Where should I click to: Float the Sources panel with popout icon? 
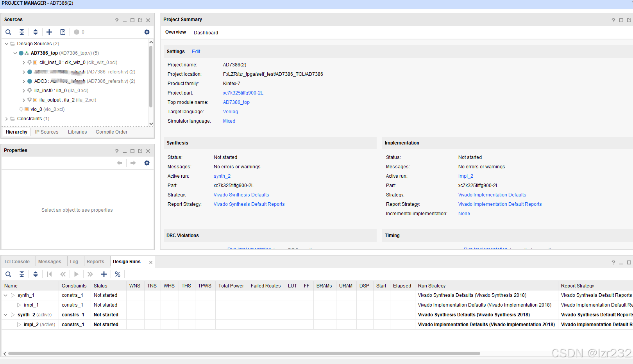coord(140,20)
